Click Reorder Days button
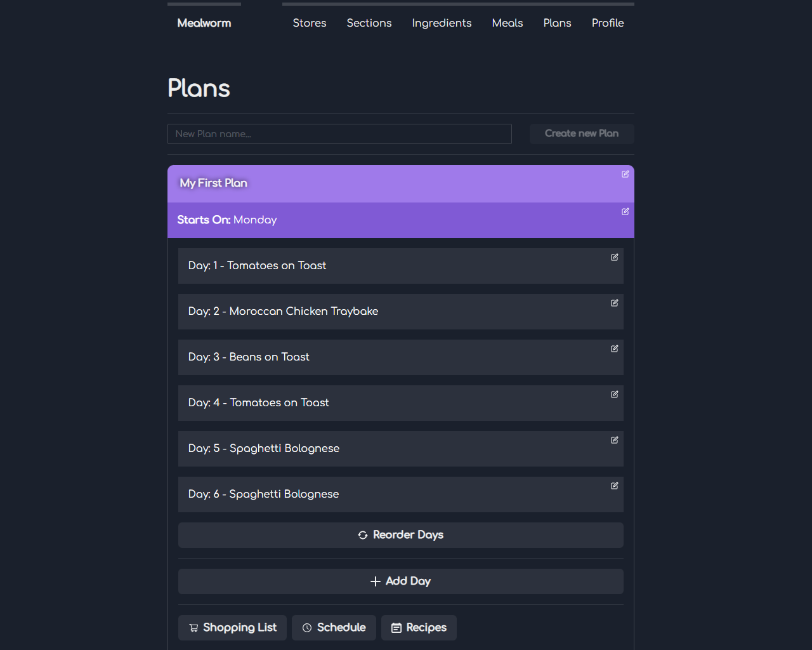 coord(400,535)
